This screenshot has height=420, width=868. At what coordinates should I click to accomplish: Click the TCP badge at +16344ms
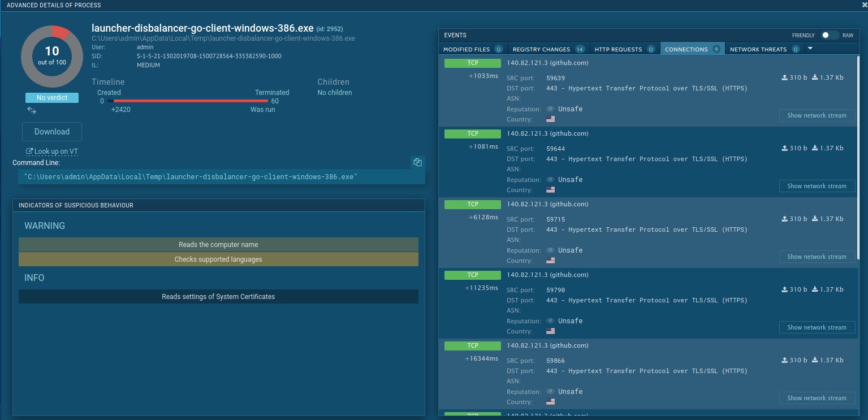[x=472, y=345]
